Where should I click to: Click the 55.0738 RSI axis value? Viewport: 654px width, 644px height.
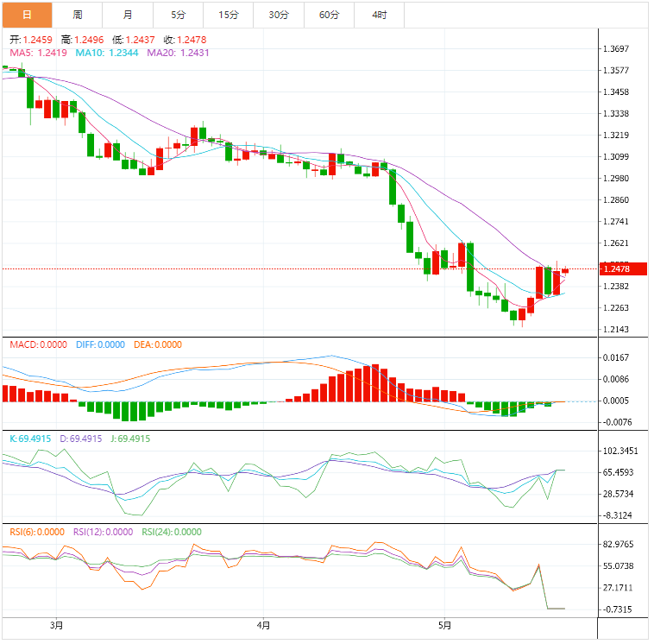tap(618, 566)
